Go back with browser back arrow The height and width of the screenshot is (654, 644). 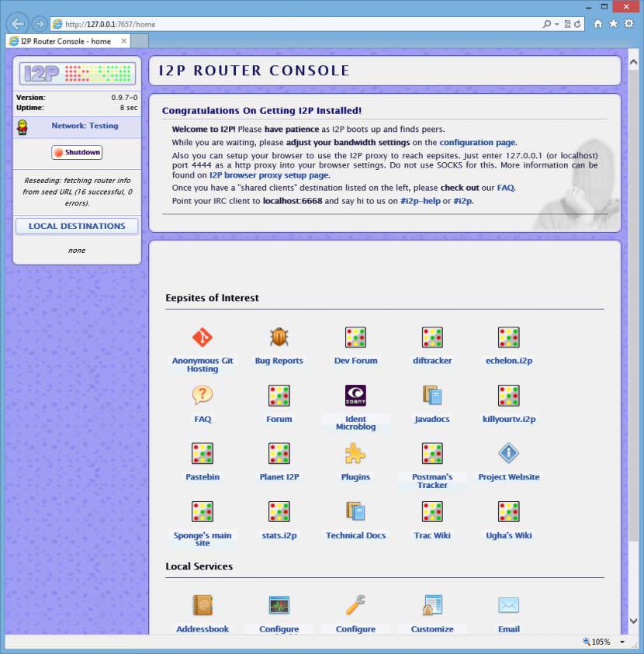(x=17, y=24)
